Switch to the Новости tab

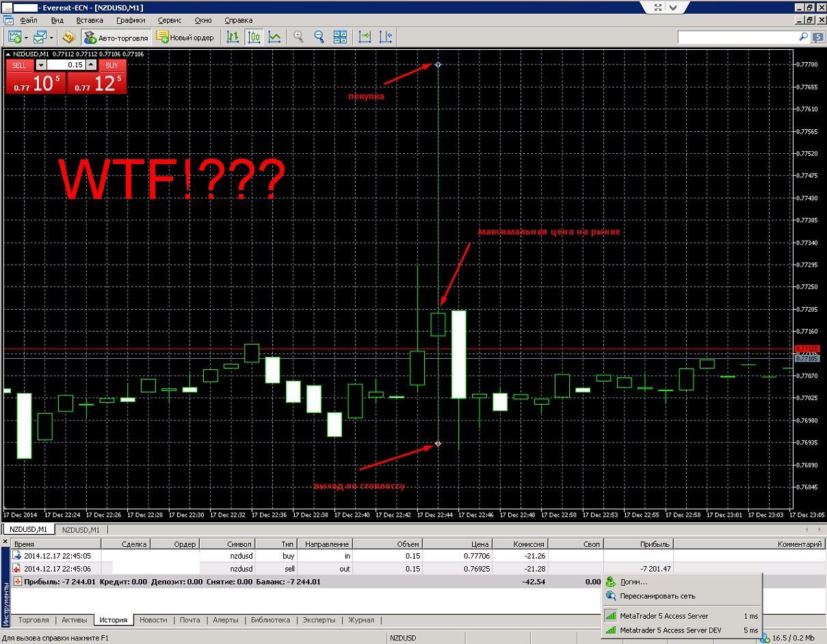[153, 620]
